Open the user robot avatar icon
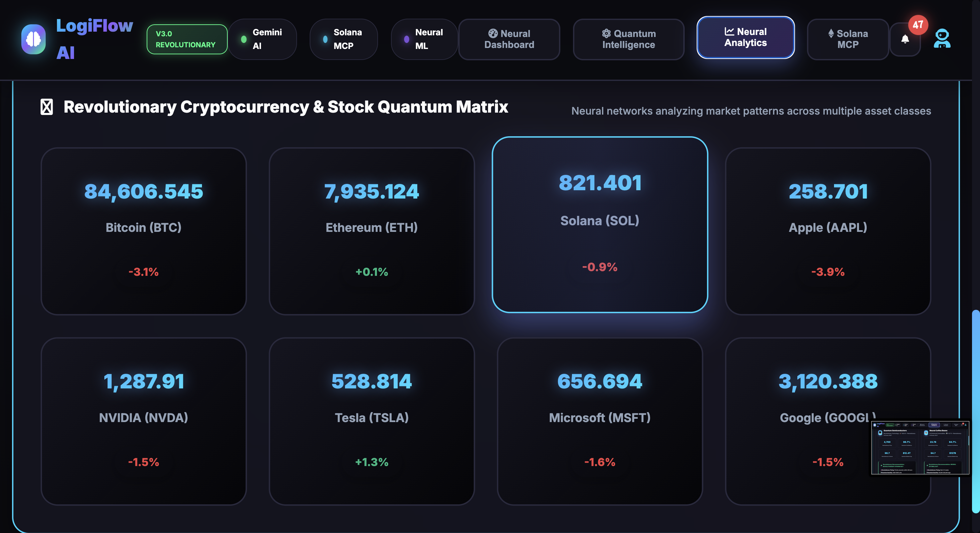Screen dimensions: 980x533 coord(942,38)
